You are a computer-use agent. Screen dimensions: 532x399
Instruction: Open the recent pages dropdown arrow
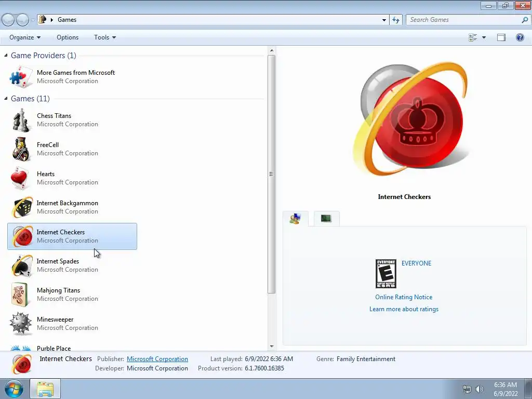[33, 20]
